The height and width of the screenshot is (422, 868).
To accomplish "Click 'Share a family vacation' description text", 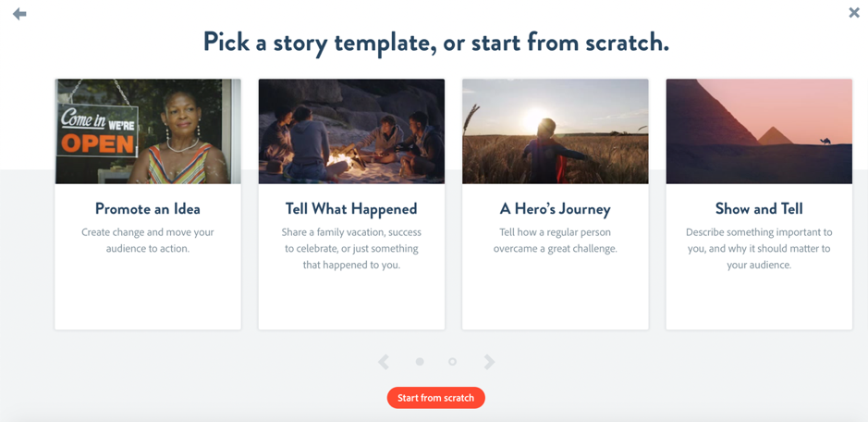I will point(351,248).
